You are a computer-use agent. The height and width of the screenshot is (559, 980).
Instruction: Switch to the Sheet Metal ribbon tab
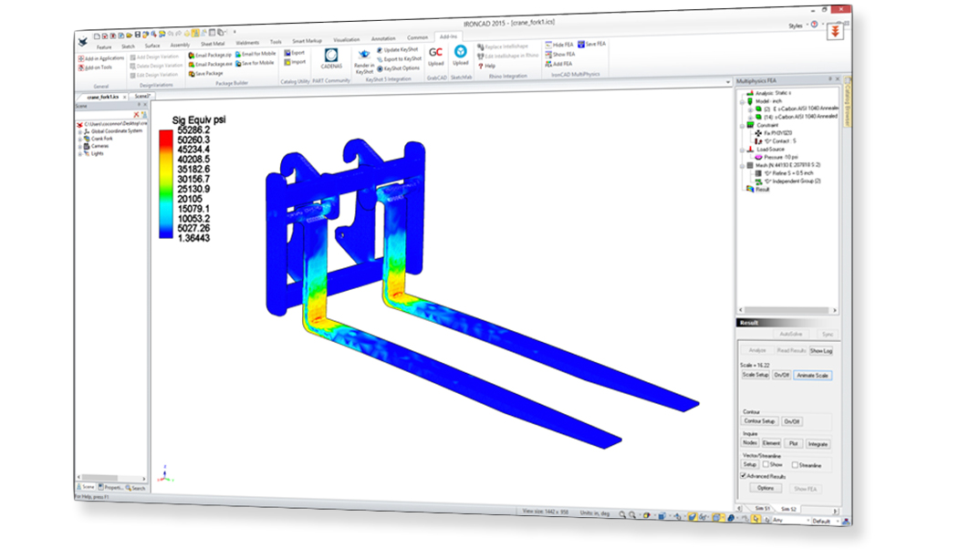pos(212,43)
